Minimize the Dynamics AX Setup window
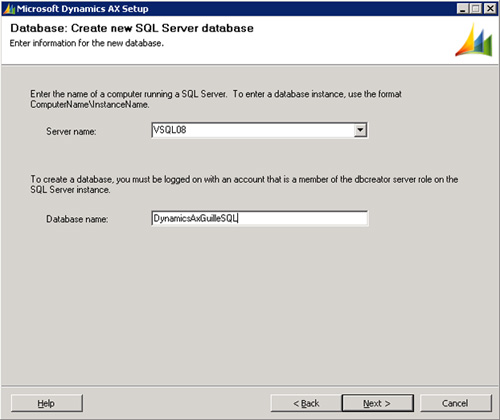500x420 pixels. click(462, 9)
